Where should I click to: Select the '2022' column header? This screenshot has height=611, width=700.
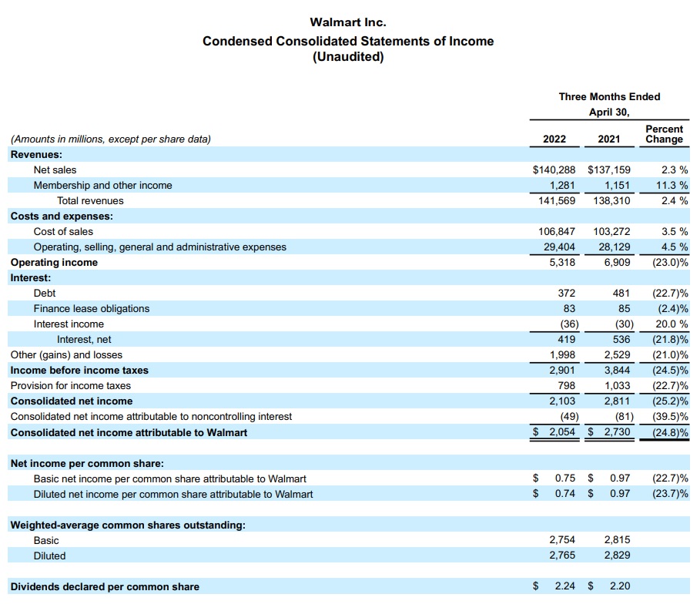point(554,139)
